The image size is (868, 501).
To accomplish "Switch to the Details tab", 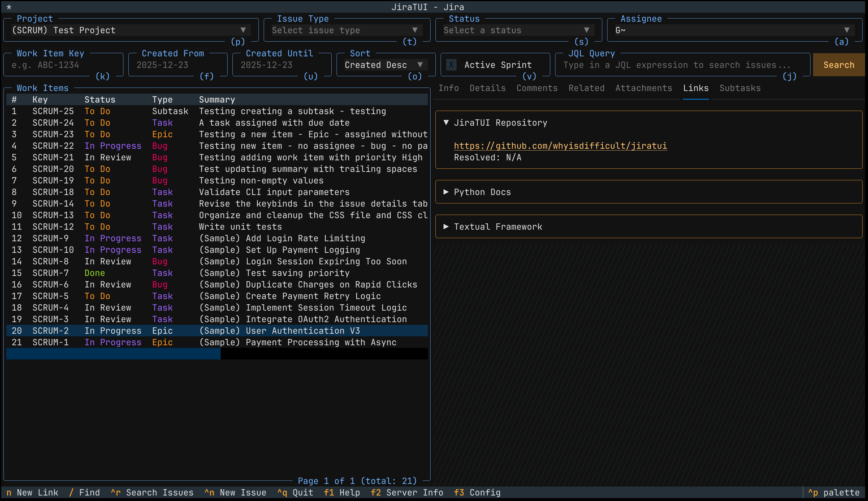I will click(487, 88).
